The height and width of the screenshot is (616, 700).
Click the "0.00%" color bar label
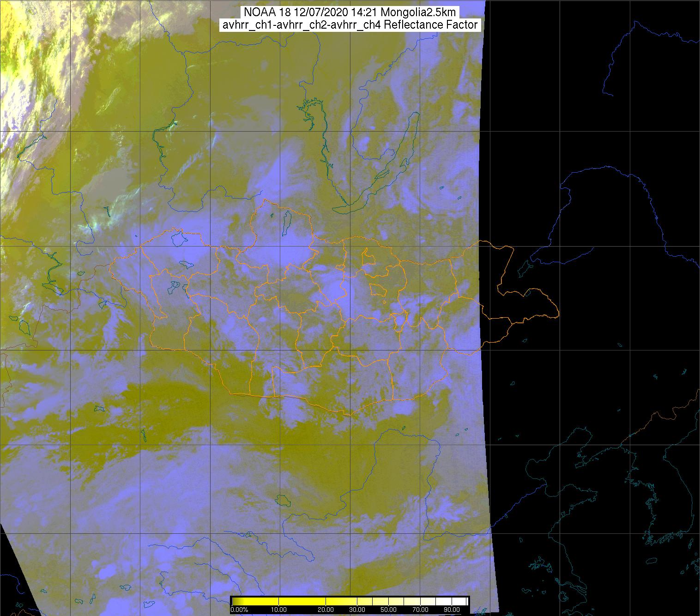(x=239, y=610)
